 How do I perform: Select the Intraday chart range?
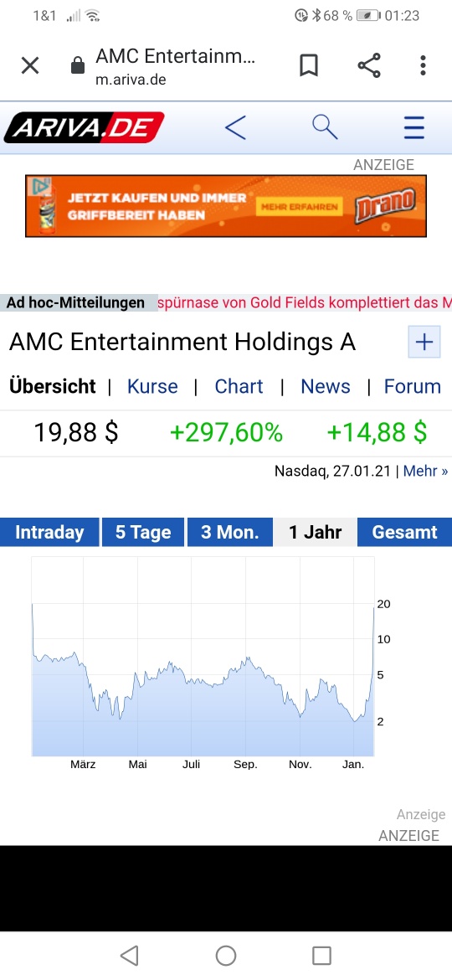(49, 532)
